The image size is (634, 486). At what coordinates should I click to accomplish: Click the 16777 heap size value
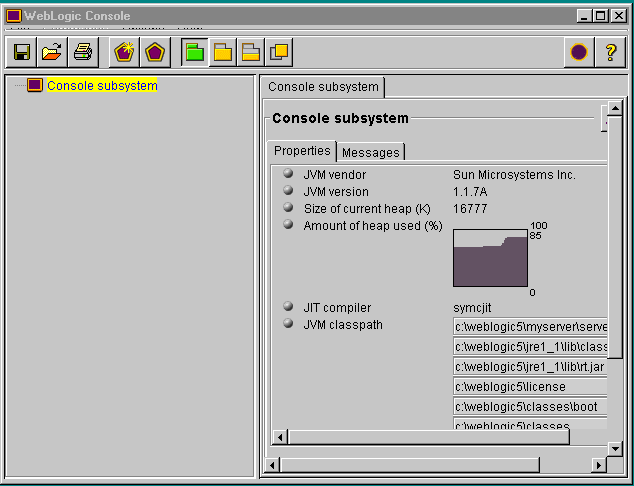pos(470,209)
